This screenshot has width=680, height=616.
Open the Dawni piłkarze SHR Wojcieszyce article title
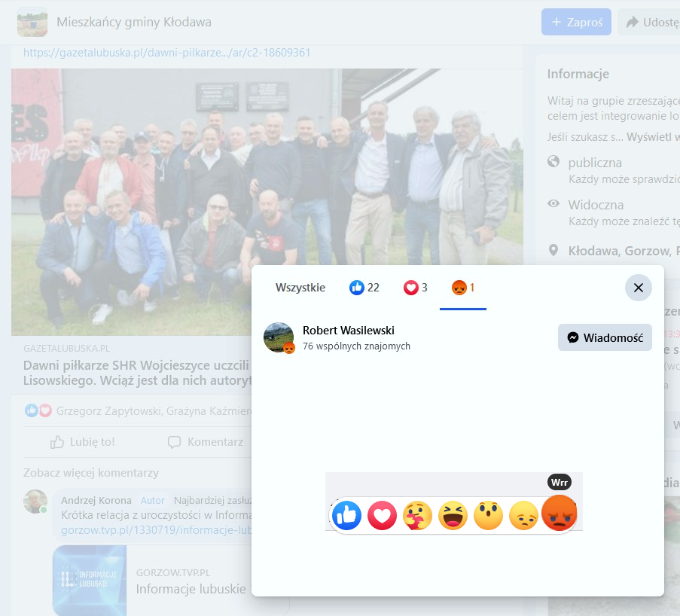137,373
